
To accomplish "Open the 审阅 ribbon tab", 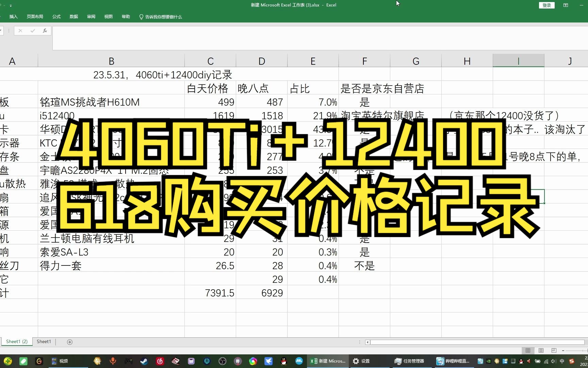I will click(x=91, y=17).
